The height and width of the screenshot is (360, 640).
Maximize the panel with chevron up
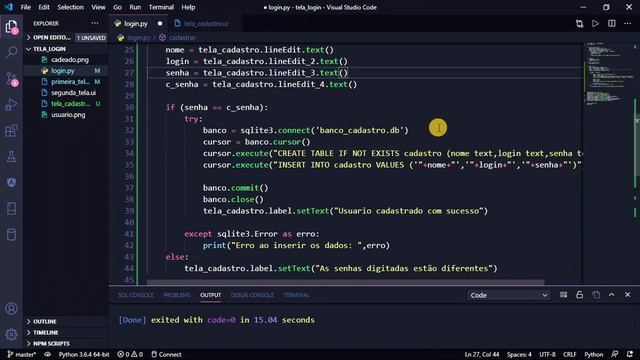point(611,295)
